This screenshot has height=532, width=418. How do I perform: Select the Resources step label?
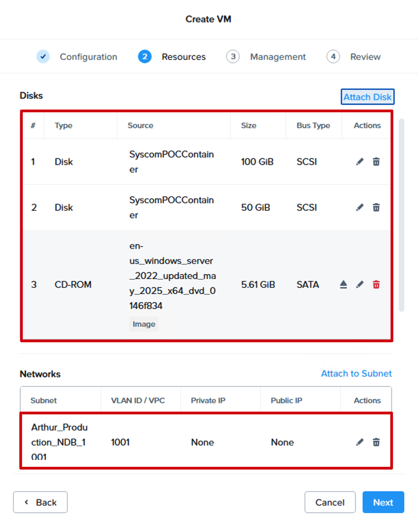click(184, 57)
